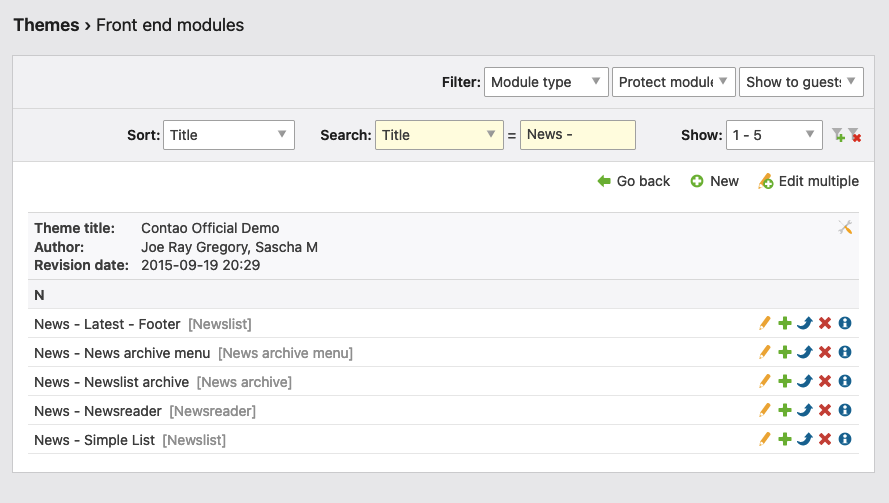The height and width of the screenshot is (503, 889).
Task: Click the Contao Official Demo theme title
Action: [x=210, y=228]
